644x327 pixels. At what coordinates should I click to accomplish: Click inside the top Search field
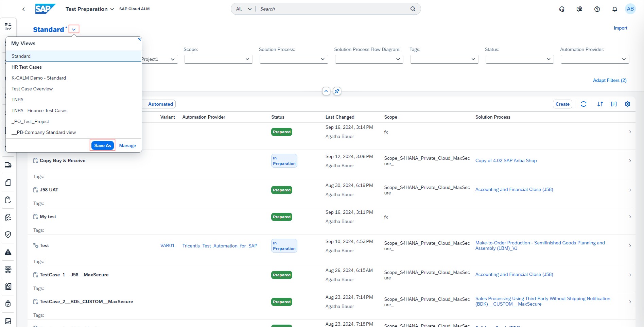point(333,9)
